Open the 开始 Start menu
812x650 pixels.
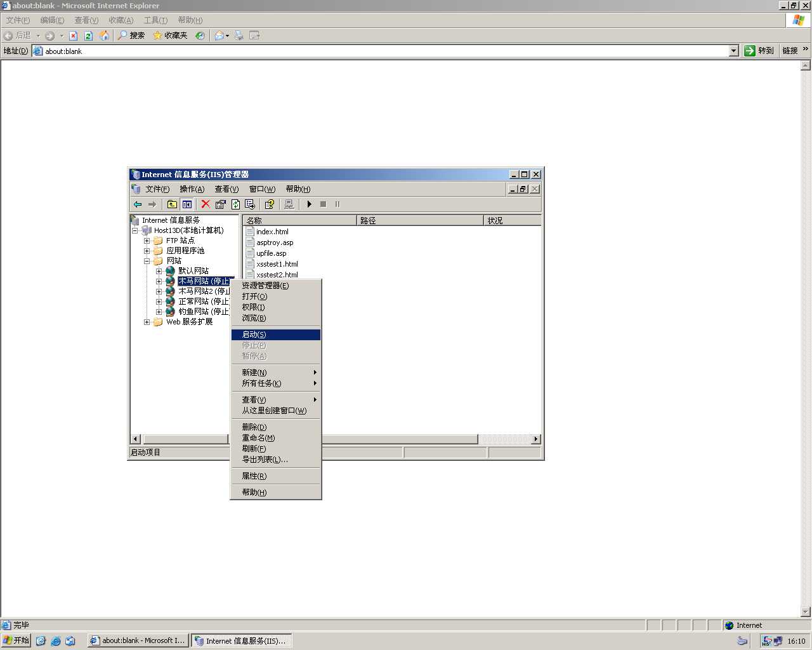pyautogui.click(x=16, y=640)
